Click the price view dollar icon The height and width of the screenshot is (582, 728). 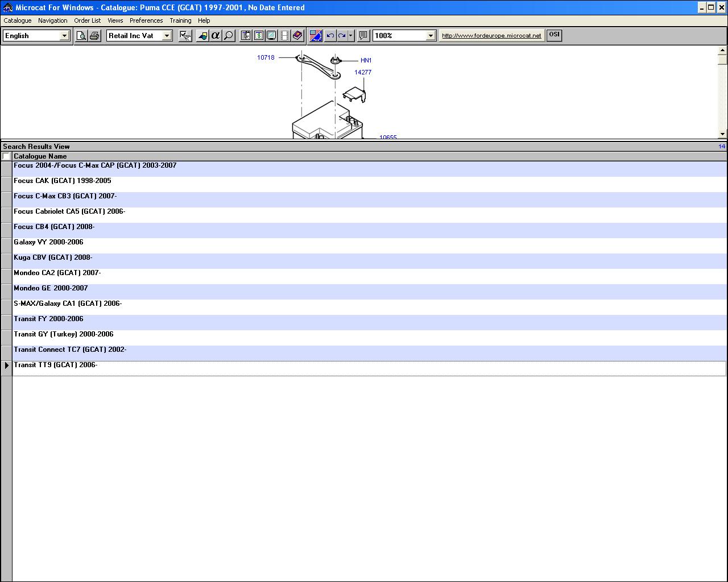(x=259, y=36)
